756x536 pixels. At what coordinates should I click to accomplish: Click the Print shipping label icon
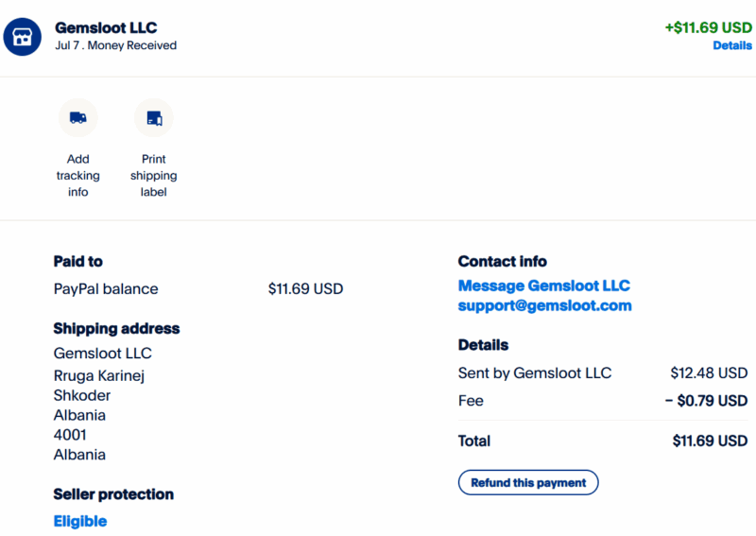point(154,118)
